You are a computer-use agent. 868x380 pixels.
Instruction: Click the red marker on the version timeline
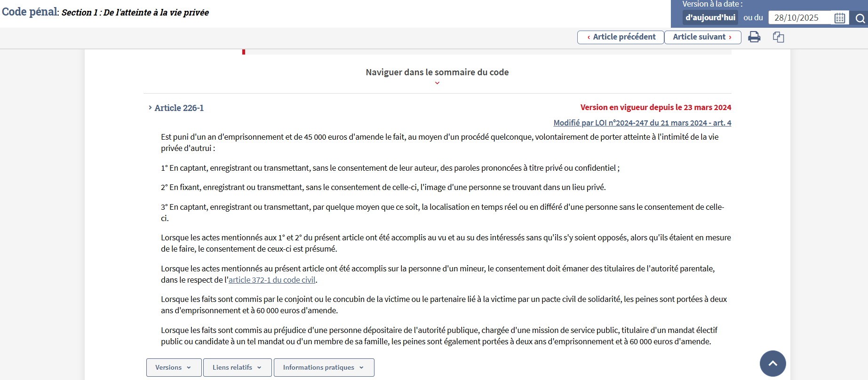pos(244,52)
